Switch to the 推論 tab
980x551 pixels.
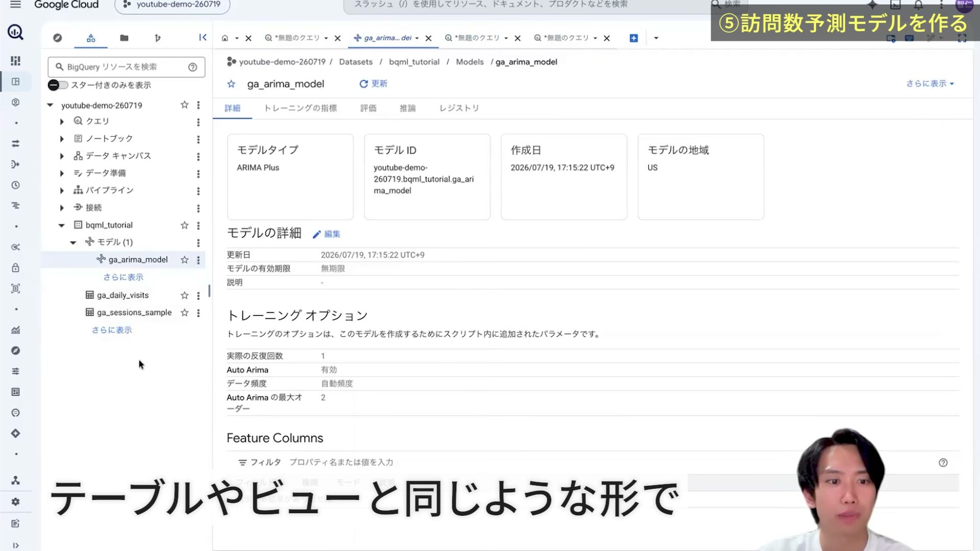pyautogui.click(x=407, y=108)
